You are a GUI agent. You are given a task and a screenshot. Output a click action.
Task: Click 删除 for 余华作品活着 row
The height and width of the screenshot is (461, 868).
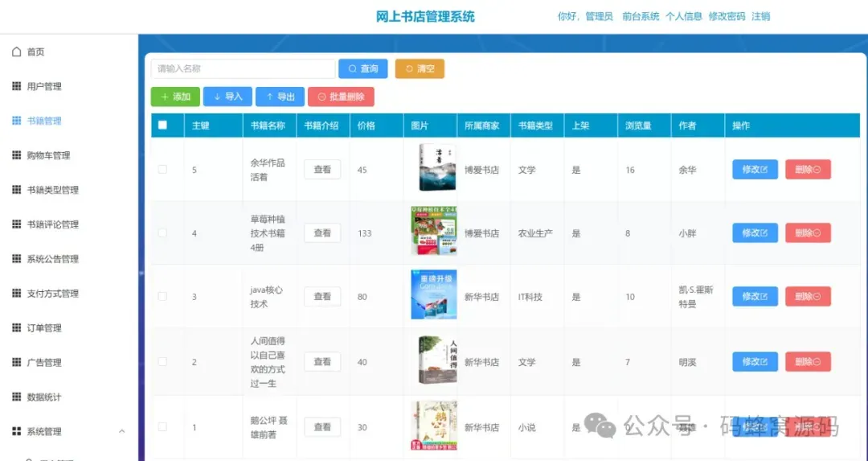coord(809,170)
